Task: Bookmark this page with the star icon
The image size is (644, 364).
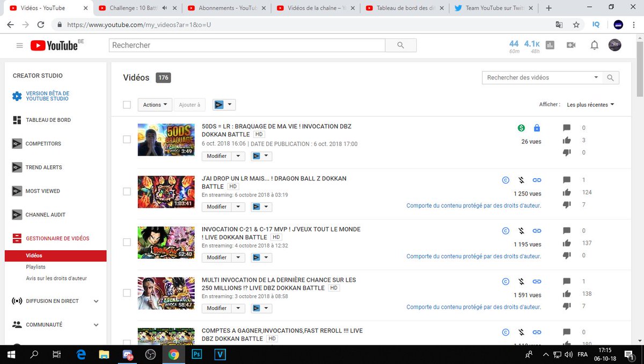Action: point(576,25)
